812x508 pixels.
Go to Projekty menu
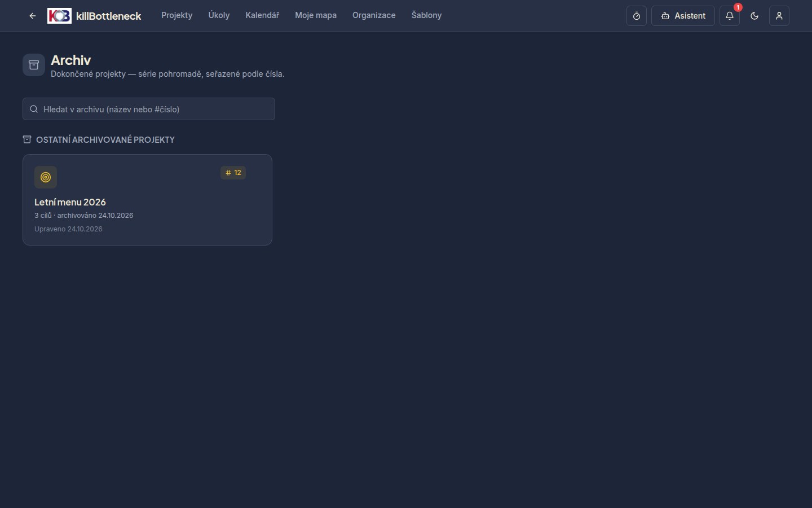pyautogui.click(x=177, y=15)
